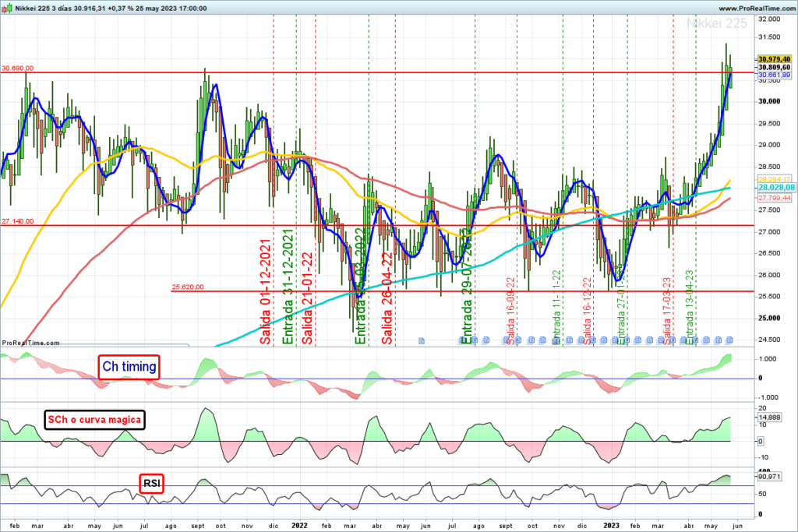Screen dimensions: 798x532
Task: Select the 25.620,00 support level label
Action: click(x=188, y=287)
